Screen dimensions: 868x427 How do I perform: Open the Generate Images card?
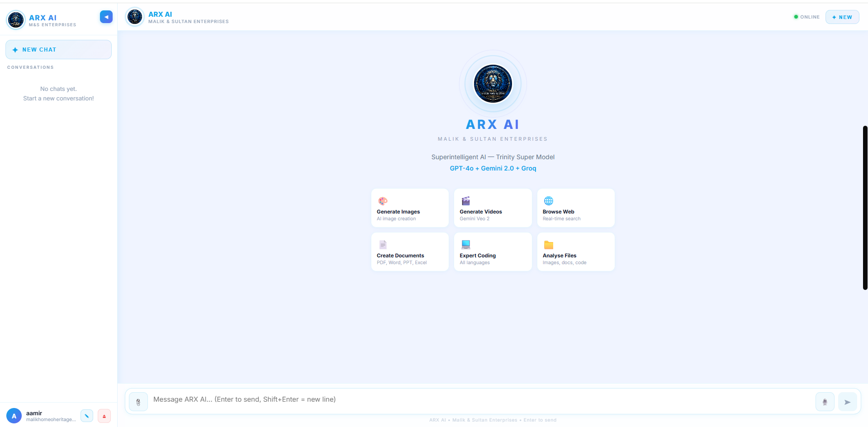click(410, 208)
